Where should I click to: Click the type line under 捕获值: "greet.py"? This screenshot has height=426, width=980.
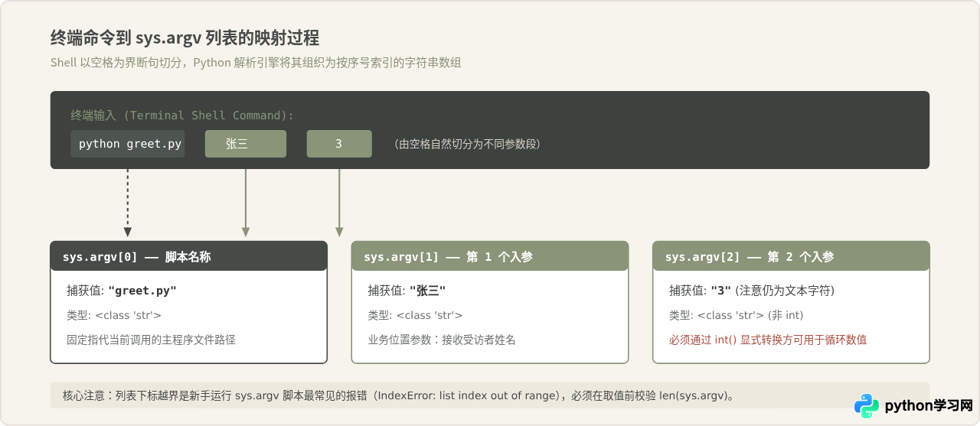click(114, 315)
